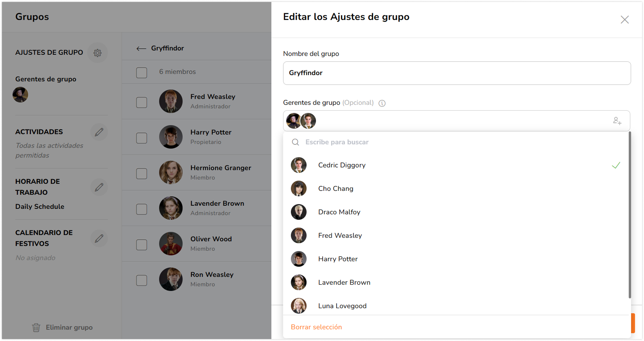Click into Nombre del grupo field

tap(457, 73)
